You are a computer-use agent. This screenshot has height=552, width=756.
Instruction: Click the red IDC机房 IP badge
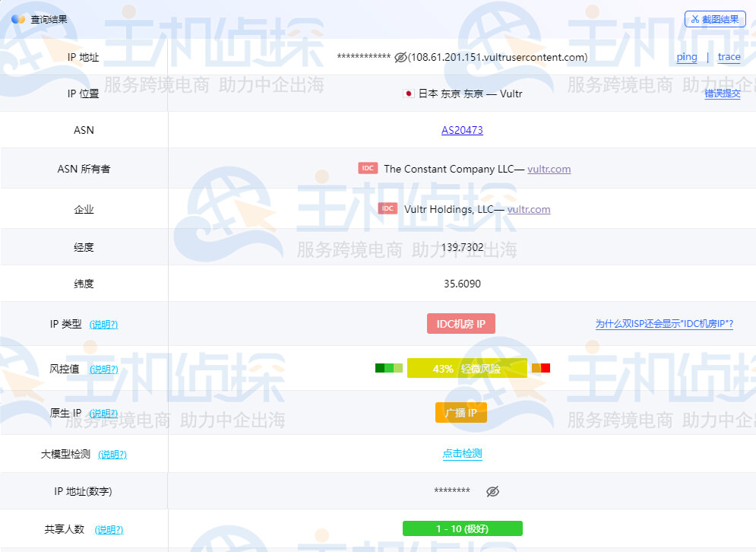click(461, 324)
